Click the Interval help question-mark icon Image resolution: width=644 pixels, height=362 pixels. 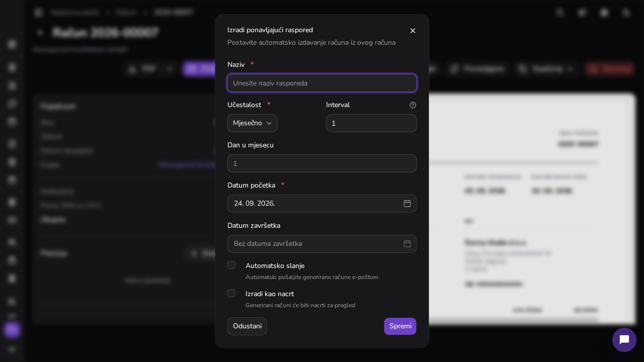(x=413, y=105)
